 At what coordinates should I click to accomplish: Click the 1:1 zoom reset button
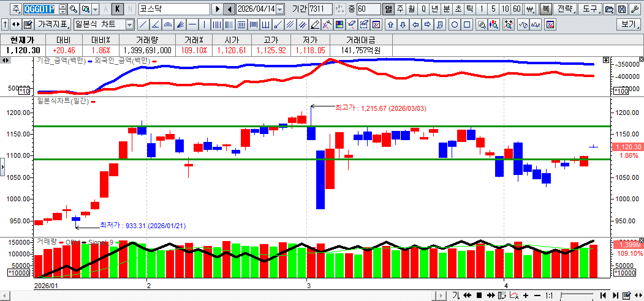coord(549,295)
